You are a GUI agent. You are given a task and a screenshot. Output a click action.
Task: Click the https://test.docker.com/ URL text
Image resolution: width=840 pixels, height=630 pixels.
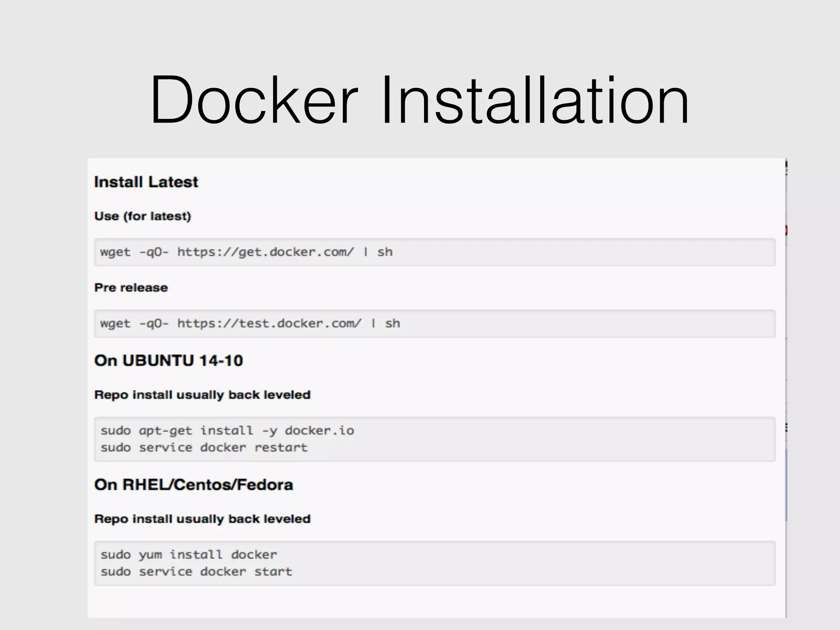pyautogui.click(x=269, y=324)
